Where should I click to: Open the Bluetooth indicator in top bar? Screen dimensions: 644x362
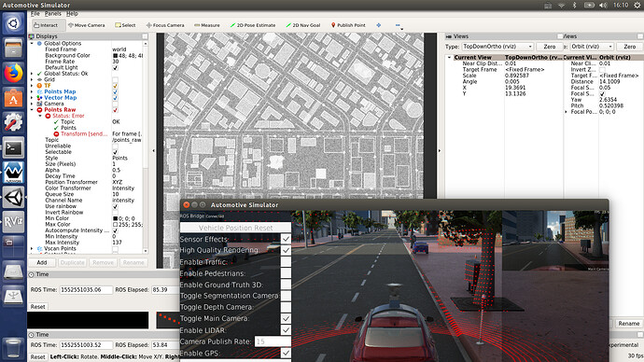click(x=575, y=6)
